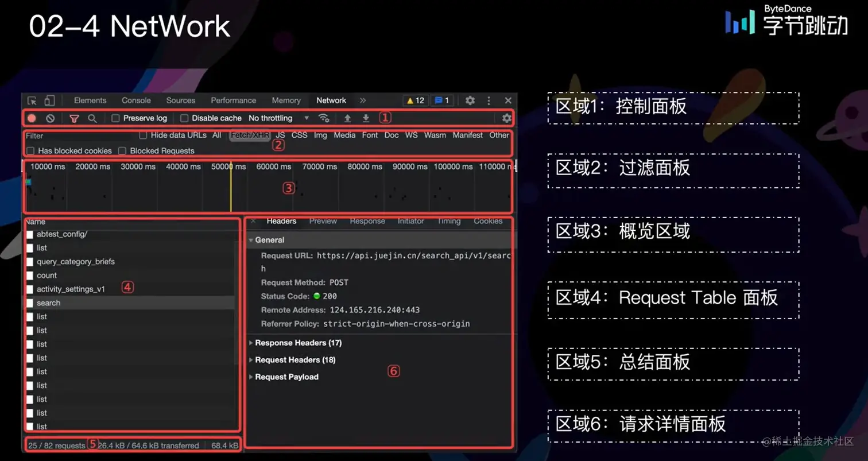
Task: Filter requests by CSS
Action: (299, 135)
